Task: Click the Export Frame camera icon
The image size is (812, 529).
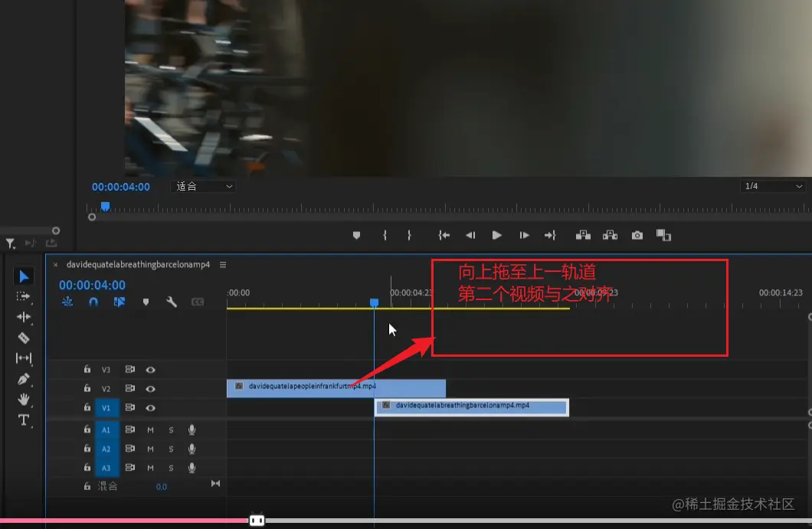Action: click(637, 236)
